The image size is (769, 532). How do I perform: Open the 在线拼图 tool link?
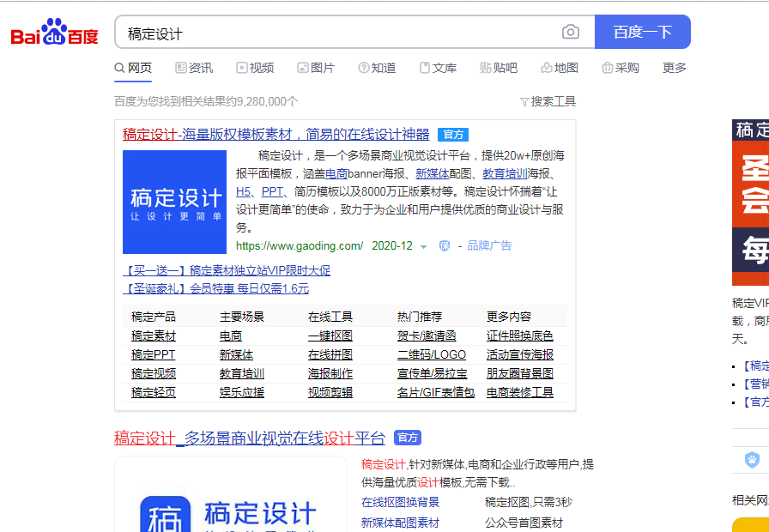click(330, 354)
